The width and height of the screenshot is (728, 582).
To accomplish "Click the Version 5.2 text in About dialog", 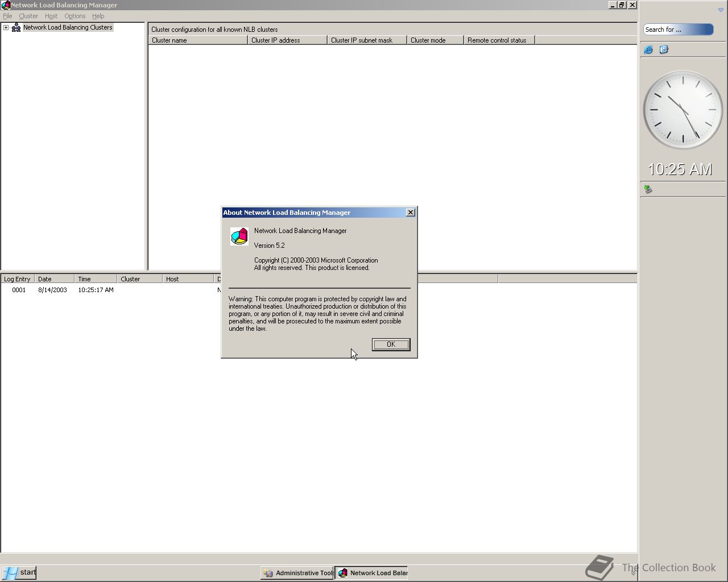I will [x=269, y=246].
